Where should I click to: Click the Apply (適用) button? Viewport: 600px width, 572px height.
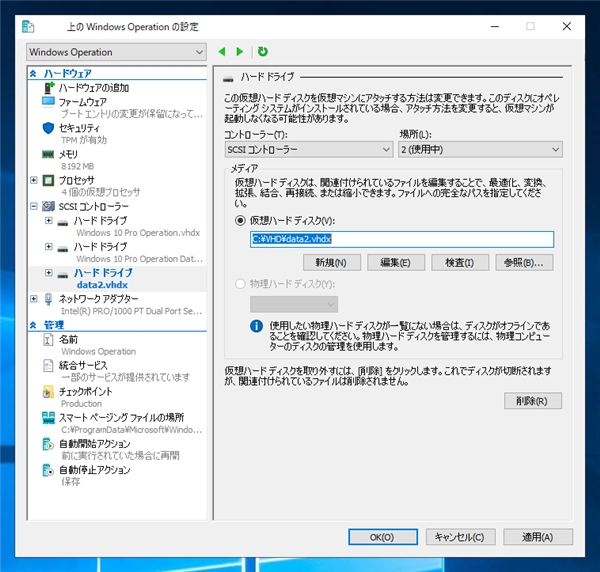tap(538, 537)
